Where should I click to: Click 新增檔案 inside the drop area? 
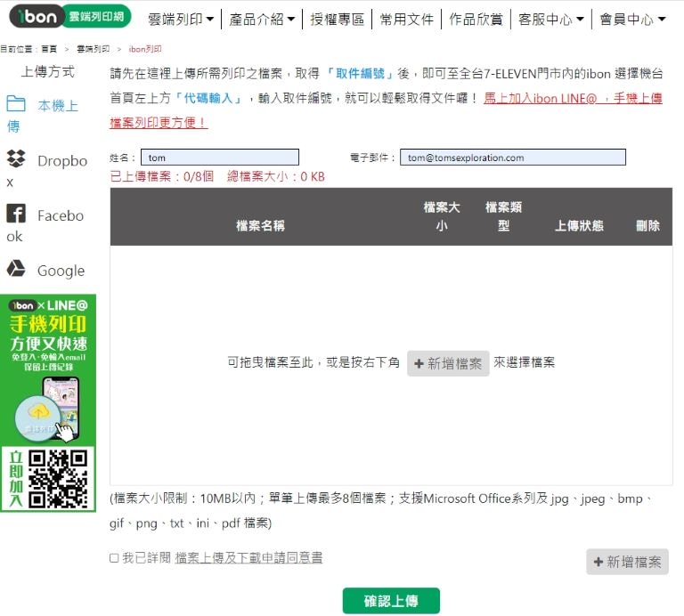448,363
